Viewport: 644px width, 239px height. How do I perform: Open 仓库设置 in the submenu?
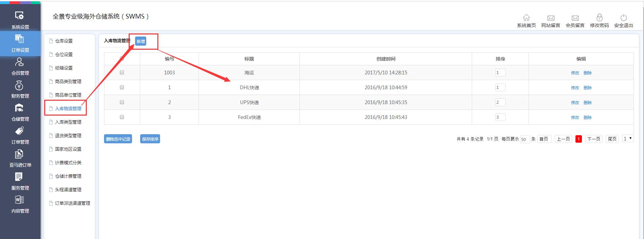64,41
